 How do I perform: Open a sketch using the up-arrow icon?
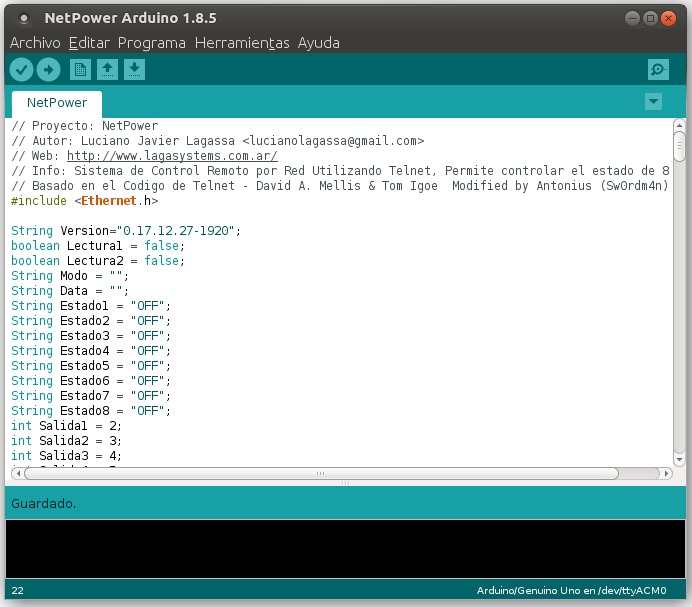(x=107, y=69)
